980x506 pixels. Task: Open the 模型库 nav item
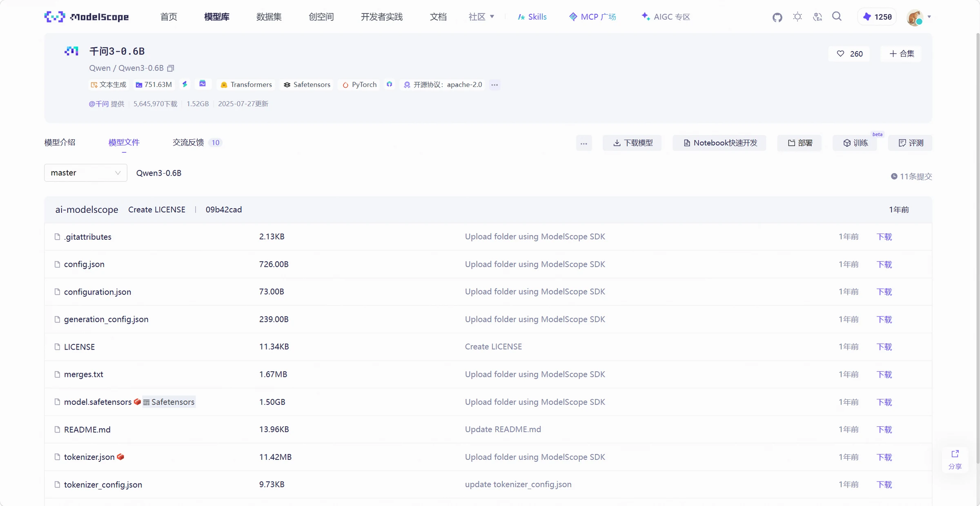coord(217,17)
